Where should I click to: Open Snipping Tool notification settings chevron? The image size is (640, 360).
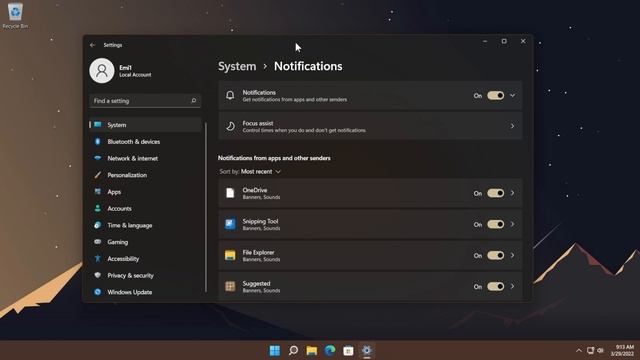pyautogui.click(x=513, y=224)
